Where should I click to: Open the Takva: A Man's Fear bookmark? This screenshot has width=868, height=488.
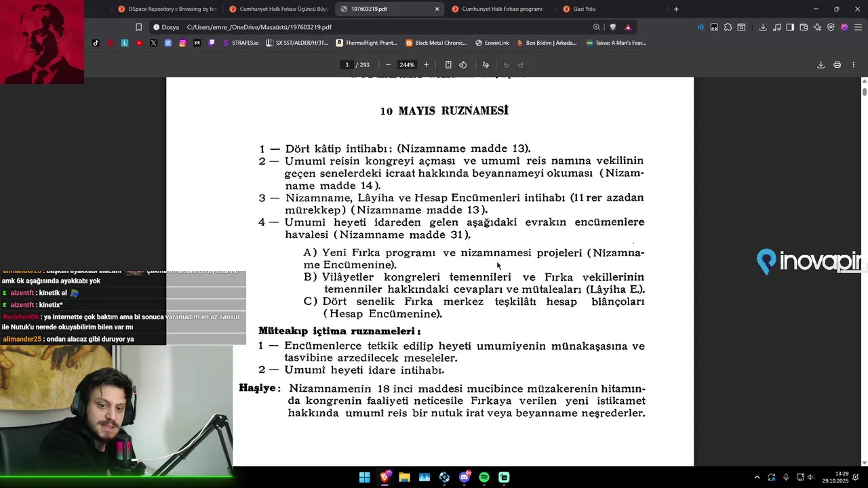(x=616, y=43)
